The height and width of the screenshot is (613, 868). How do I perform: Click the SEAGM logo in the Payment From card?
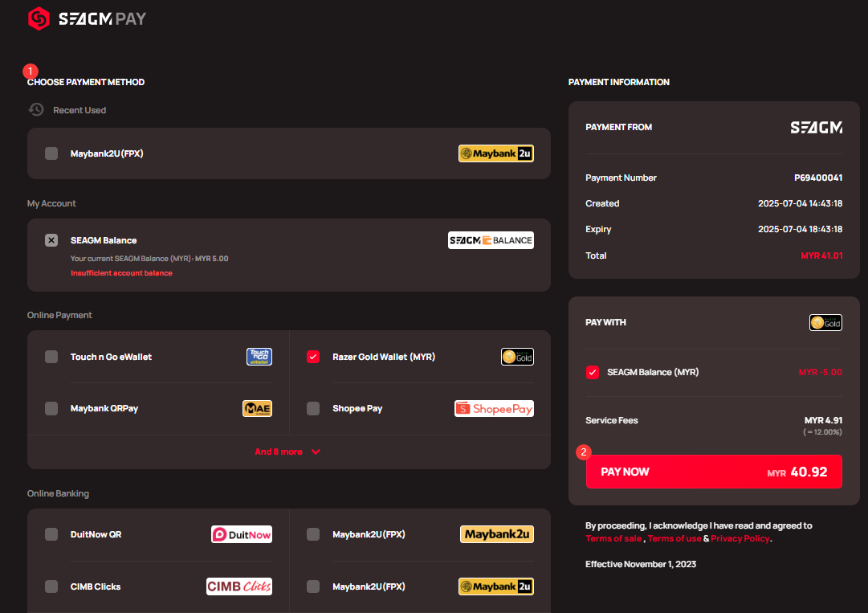click(x=817, y=128)
